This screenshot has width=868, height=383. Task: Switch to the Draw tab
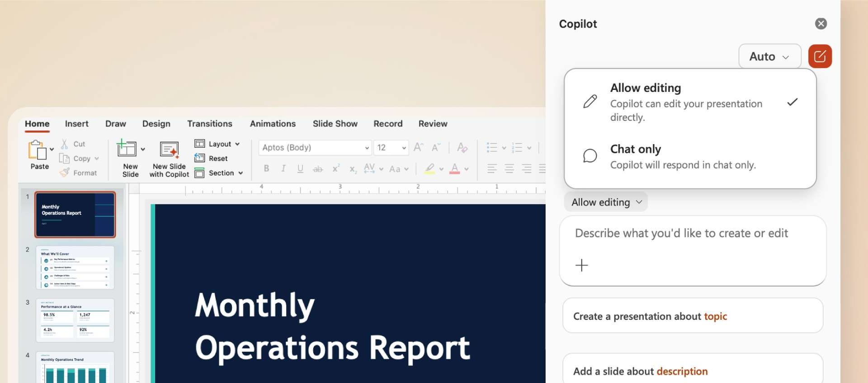[x=116, y=124]
